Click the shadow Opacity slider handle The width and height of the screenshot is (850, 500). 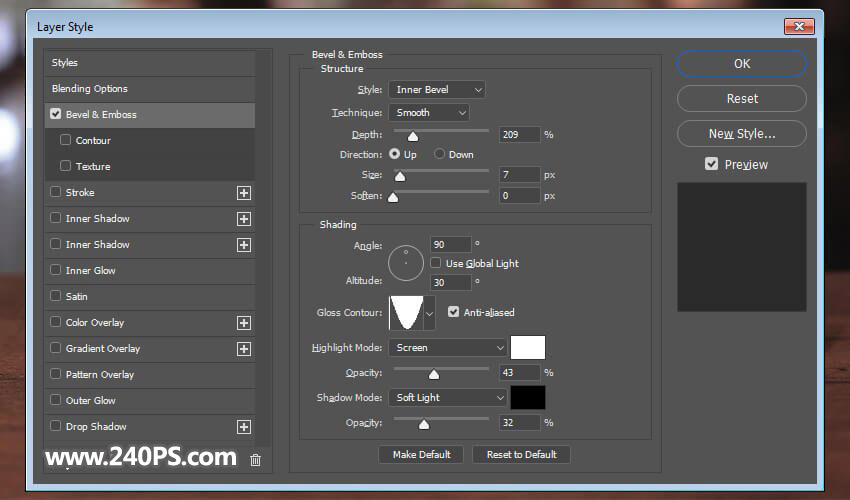pyautogui.click(x=424, y=424)
